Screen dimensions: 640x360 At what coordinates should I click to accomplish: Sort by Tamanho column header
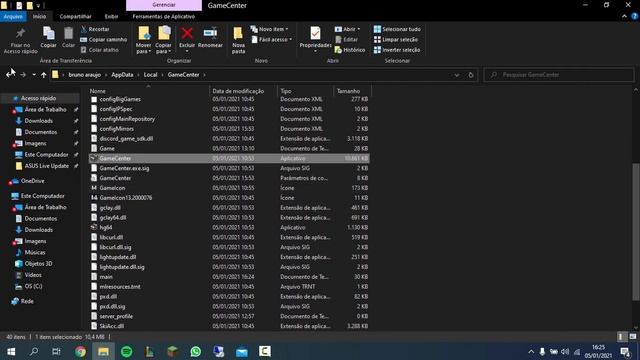pos(348,91)
